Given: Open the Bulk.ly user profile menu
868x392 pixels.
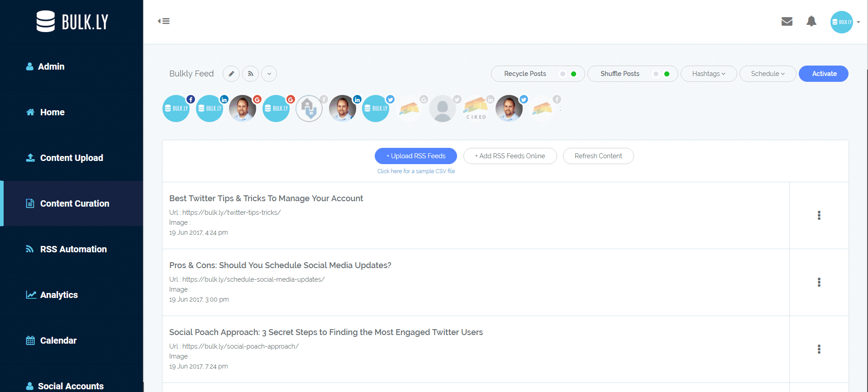Looking at the screenshot, I should tap(844, 22).
